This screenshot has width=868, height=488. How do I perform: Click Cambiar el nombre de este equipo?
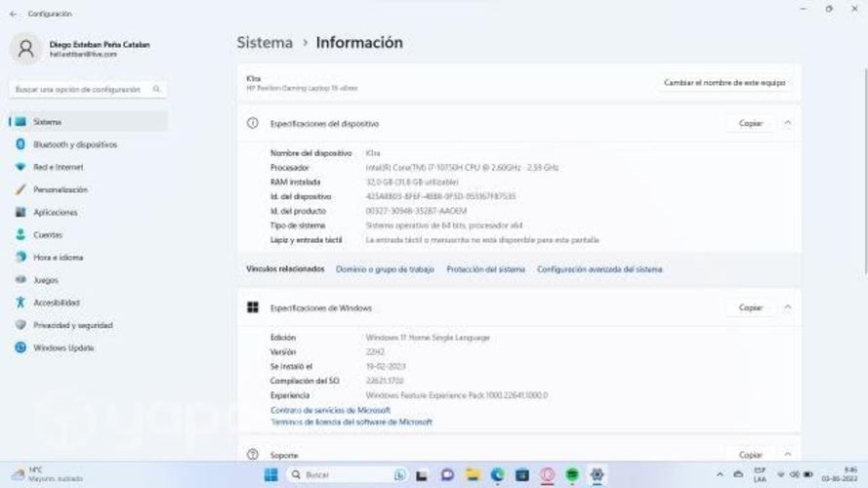(723, 83)
